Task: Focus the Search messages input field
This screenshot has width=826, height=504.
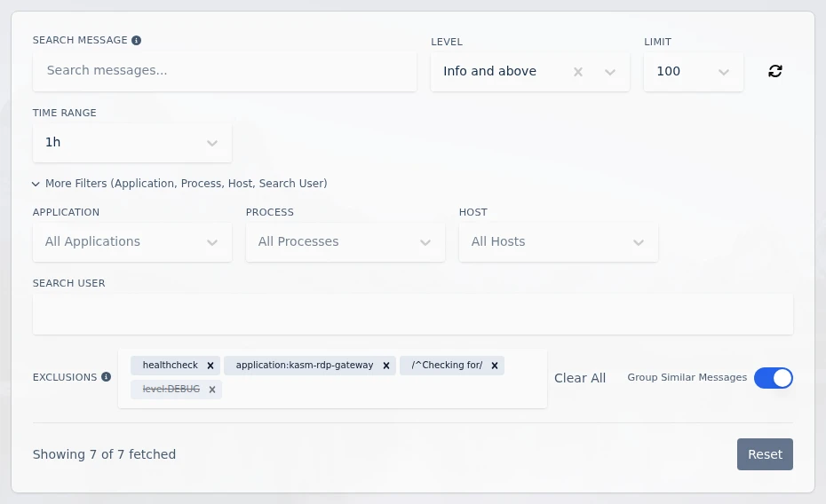Action: (x=225, y=71)
